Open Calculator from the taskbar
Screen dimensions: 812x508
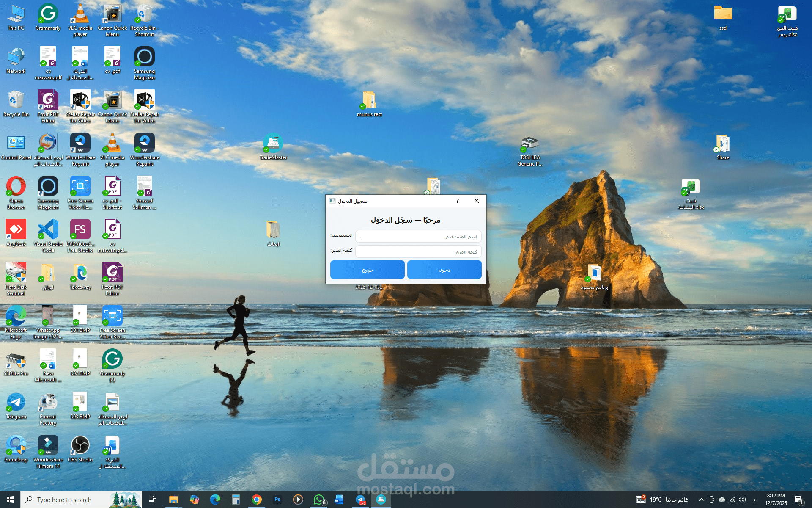[x=236, y=500]
